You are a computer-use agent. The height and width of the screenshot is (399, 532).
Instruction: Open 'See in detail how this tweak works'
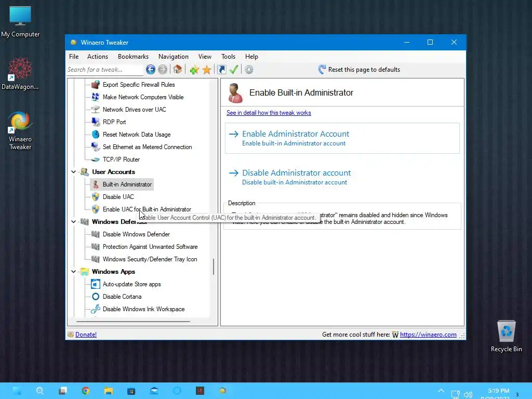(269, 113)
